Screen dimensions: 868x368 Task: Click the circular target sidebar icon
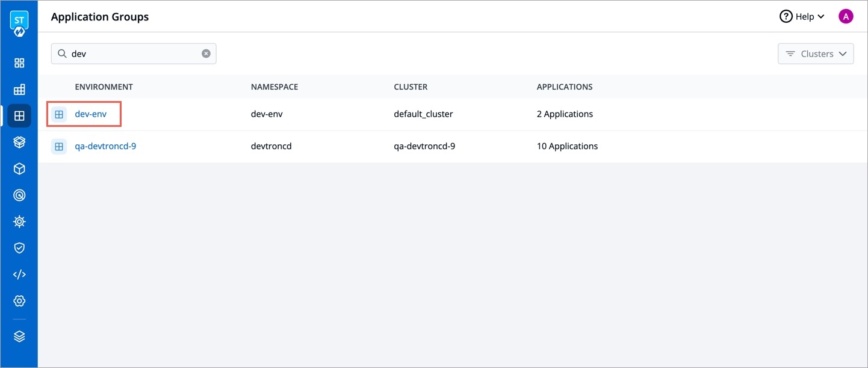coord(19,195)
